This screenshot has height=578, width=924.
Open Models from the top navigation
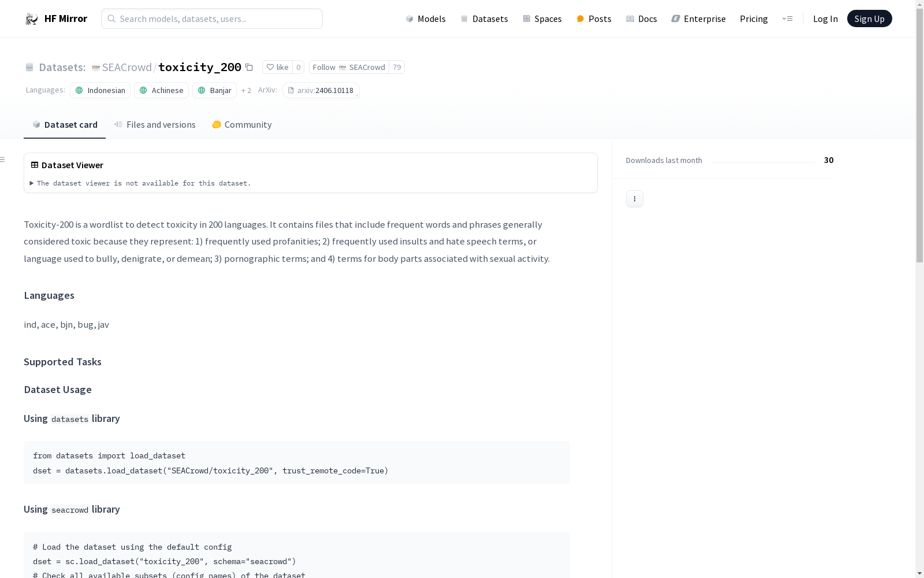426,18
